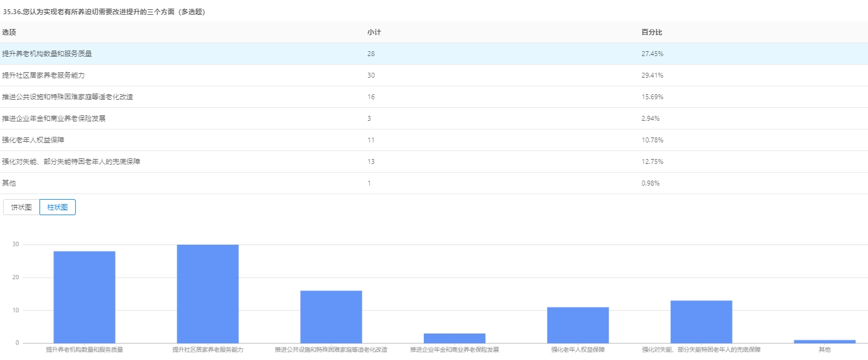Click table row text 推进企业年金和商业养老保险发展
Image resolution: width=868 pixels, height=360 pixels.
pyautogui.click(x=54, y=118)
